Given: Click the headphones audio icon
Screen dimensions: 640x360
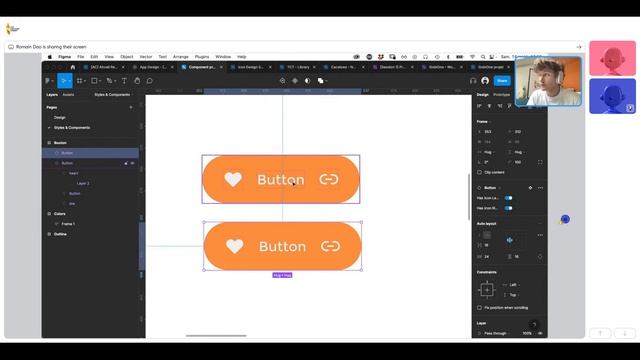Looking at the screenshot, I should tap(473, 81).
